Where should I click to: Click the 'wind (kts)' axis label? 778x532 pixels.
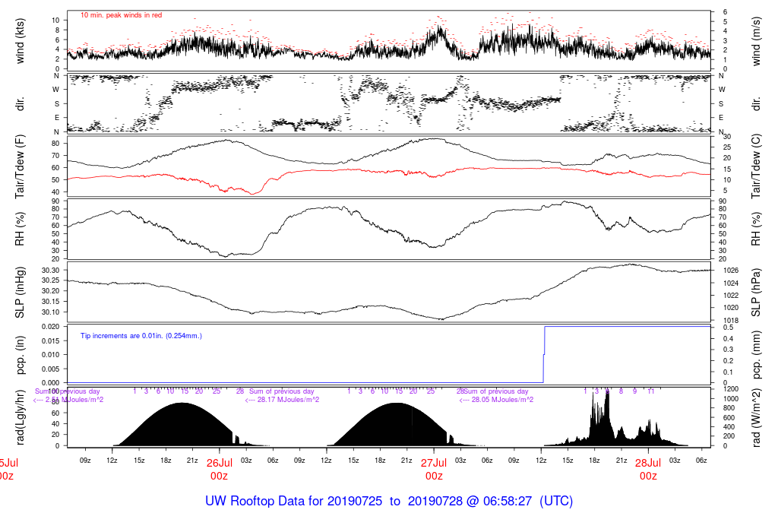(x=20, y=41)
